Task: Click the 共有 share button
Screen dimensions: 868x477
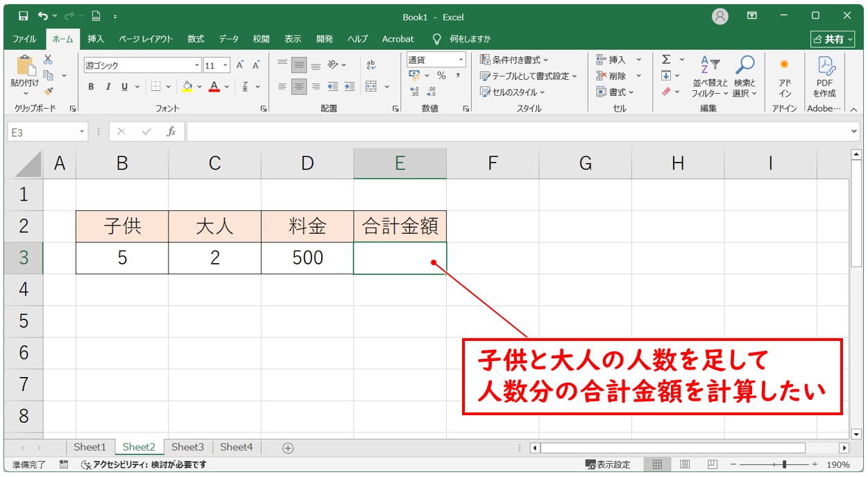Action: pos(833,40)
